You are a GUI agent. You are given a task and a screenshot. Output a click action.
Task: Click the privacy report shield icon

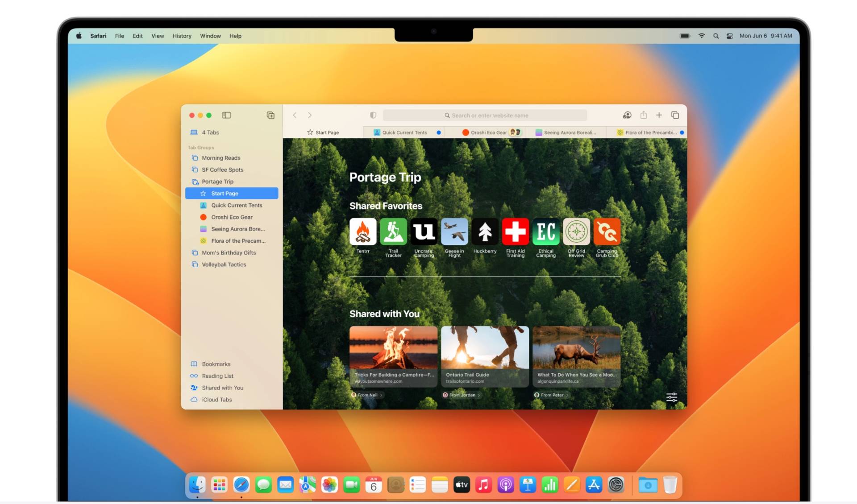click(x=373, y=115)
